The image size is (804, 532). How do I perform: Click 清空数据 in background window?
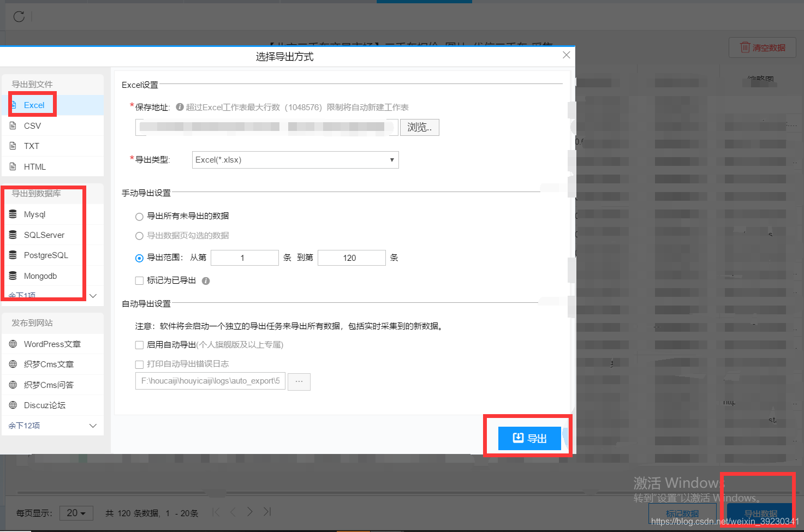763,47
